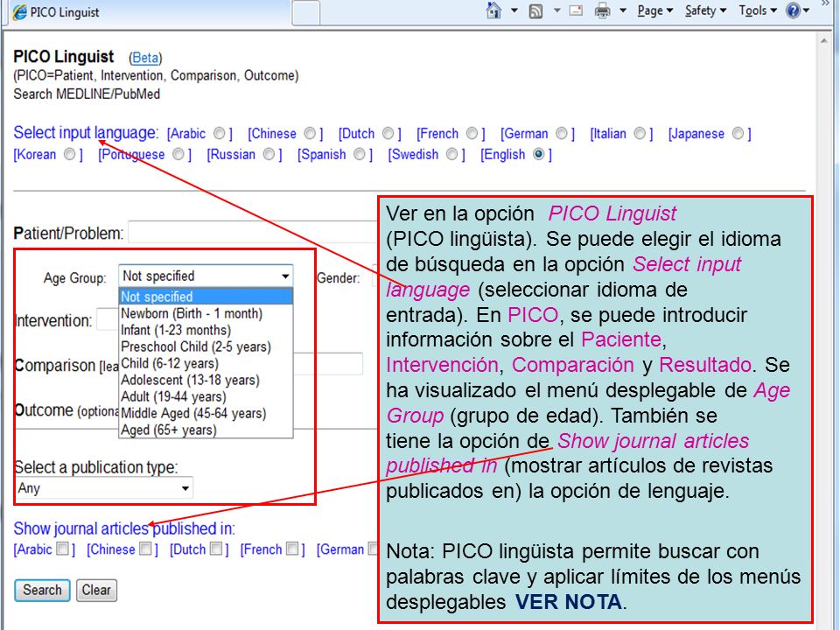Click the Print icon in the toolbar
The image size is (840, 630).
603,10
